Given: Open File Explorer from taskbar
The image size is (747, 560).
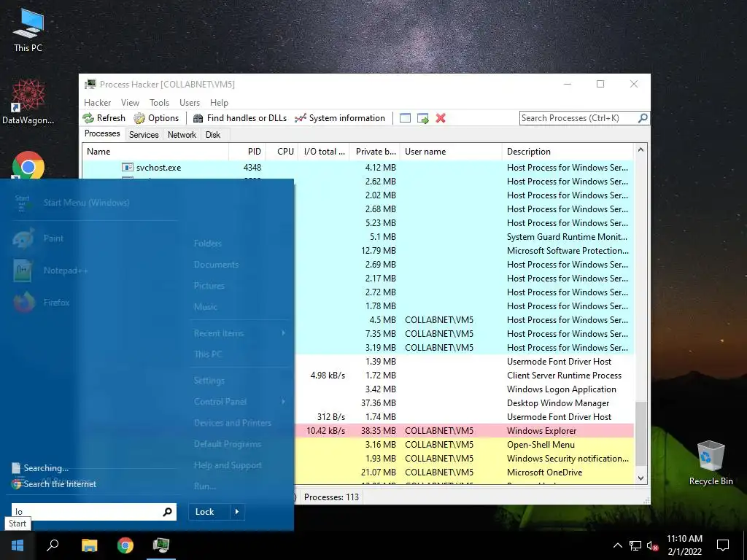Looking at the screenshot, I should [89, 545].
